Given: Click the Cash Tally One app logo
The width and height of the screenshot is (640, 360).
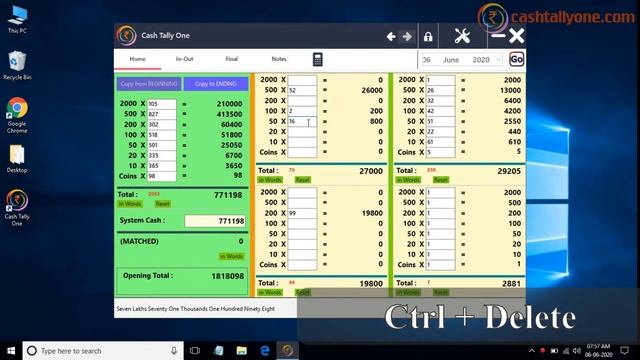Looking at the screenshot, I should 126,36.
